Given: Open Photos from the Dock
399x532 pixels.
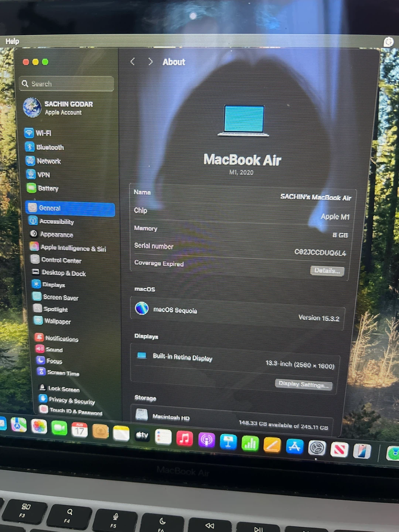Looking at the screenshot, I should point(39,427).
